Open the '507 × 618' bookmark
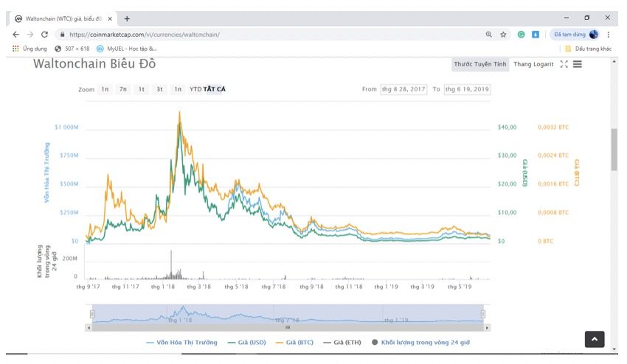 tap(72, 49)
